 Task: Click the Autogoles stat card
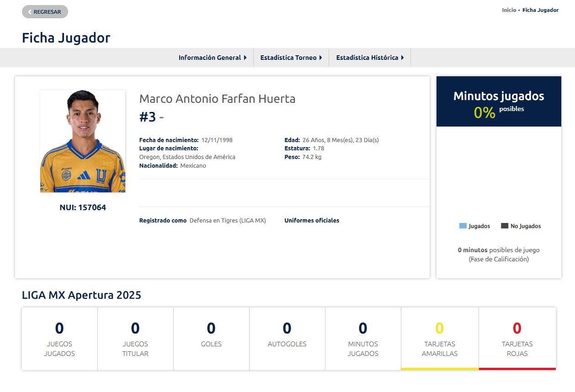point(287,339)
